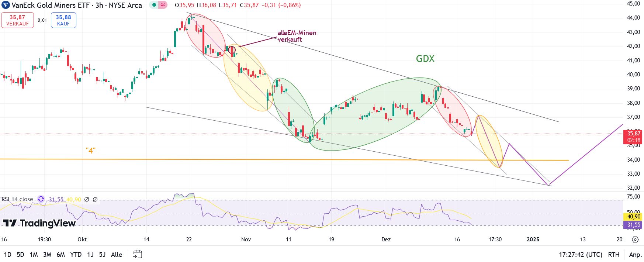This screenshot has height=262, width=644.
Task: Select the alleEM-Minen verkauft text annotation
Action: [x=297, y=36]
